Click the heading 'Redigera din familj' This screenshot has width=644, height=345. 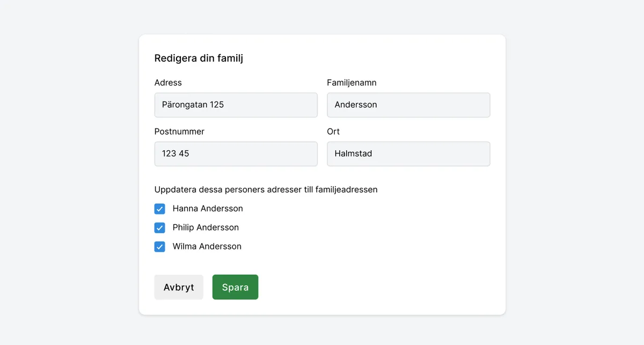pos(199,58)
